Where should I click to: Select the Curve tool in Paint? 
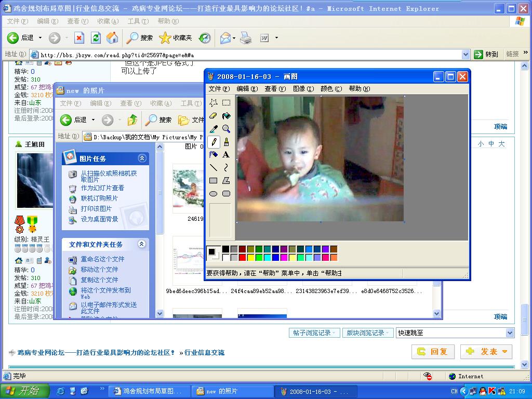(x=227, y=167)
